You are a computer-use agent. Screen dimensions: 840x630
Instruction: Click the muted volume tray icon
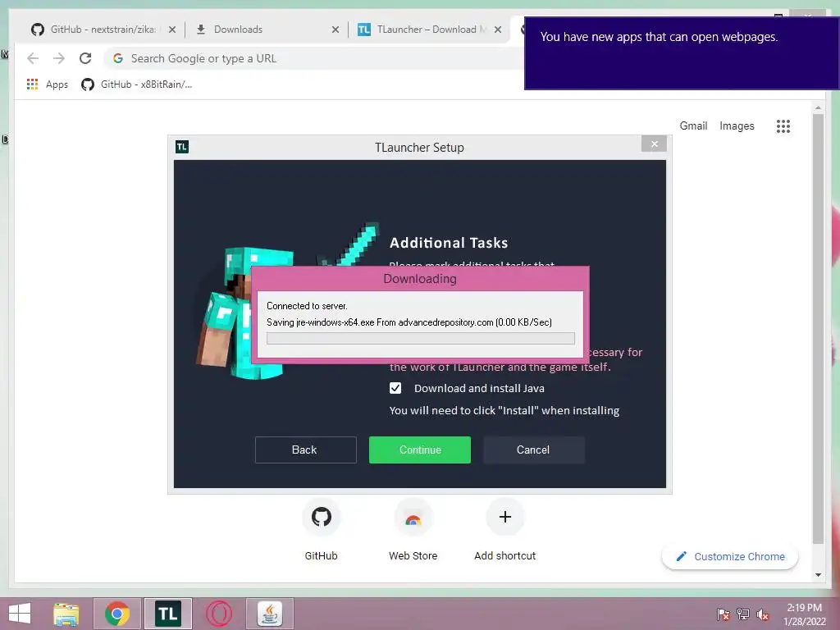click(x=763, y=614)
